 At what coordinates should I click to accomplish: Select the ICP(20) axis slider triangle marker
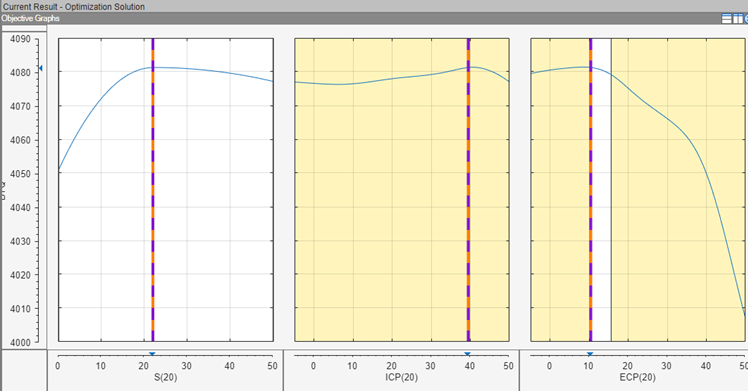coord(468,354)
